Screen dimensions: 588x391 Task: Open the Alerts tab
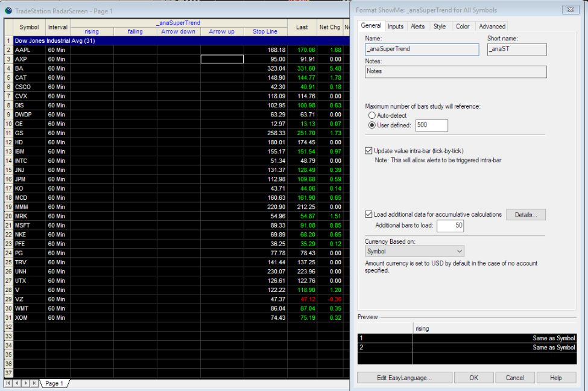pos(417,27)
